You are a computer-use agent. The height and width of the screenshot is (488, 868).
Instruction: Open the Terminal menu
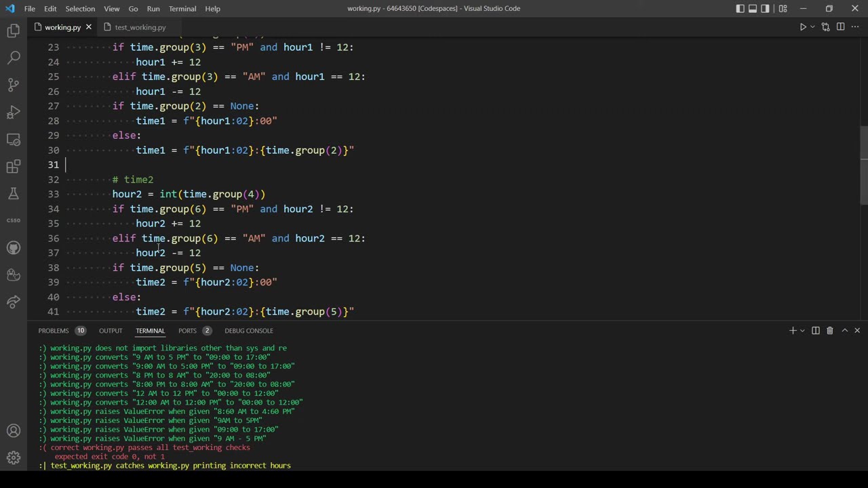pyautogui.click(x=182, y=9)
